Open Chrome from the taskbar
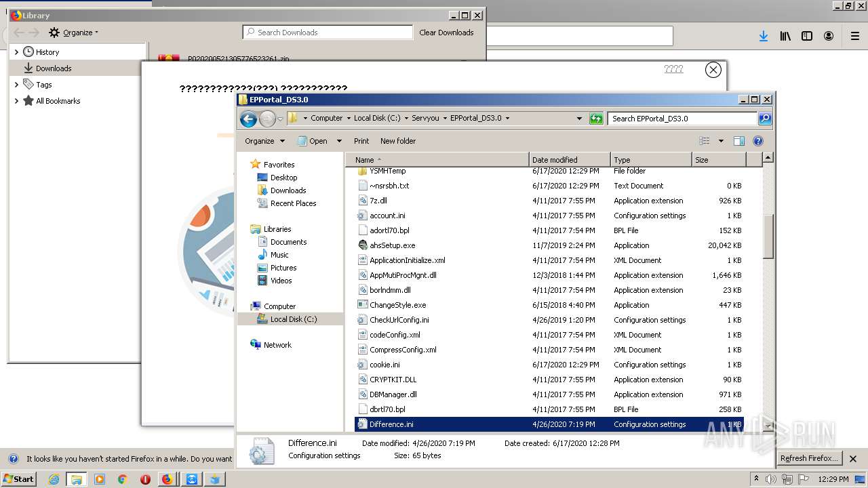The width and height of the screenshot is (868, 488). (x=122, y=479)
